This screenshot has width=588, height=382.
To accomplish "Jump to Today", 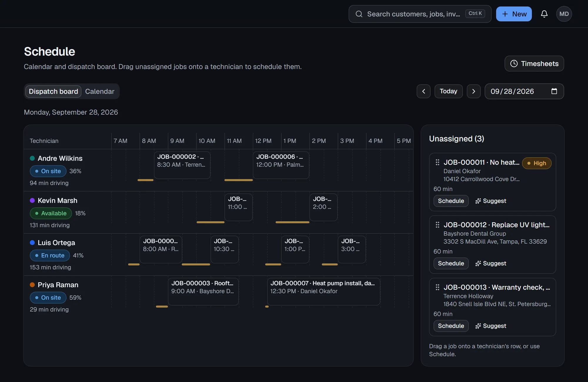I will (448, 91).
